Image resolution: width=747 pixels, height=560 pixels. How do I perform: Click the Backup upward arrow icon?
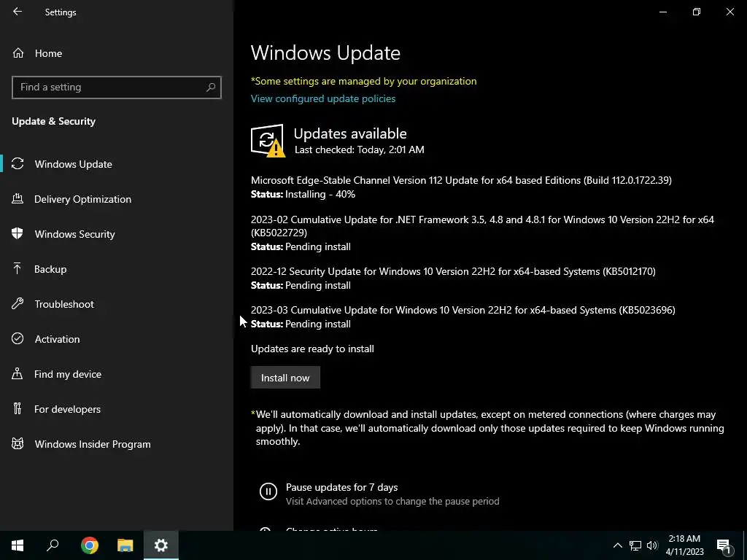click(18, 268)
